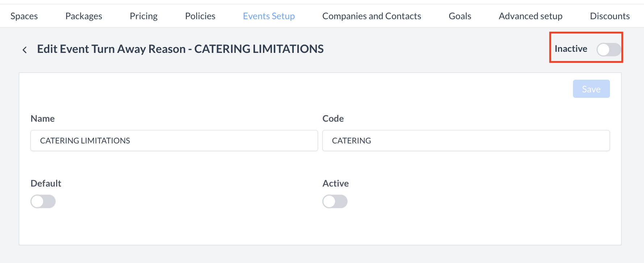The image size is (644, 263).
Task: Click the Edit Event Turn Away Reason title
Action: tap(180, 49)
